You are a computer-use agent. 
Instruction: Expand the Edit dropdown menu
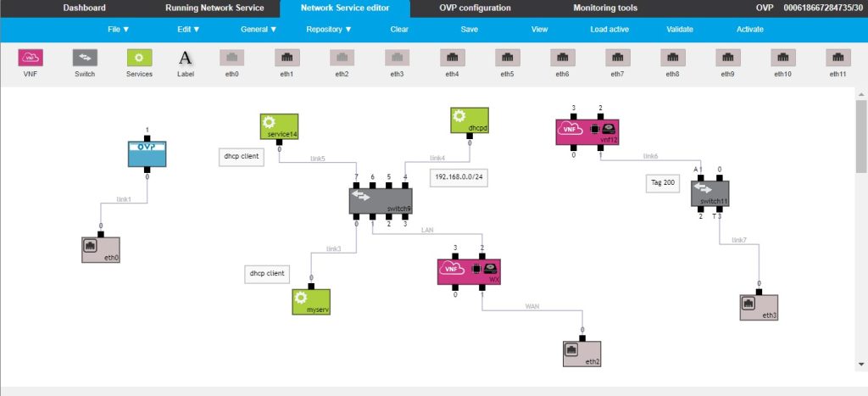[188, 30]
